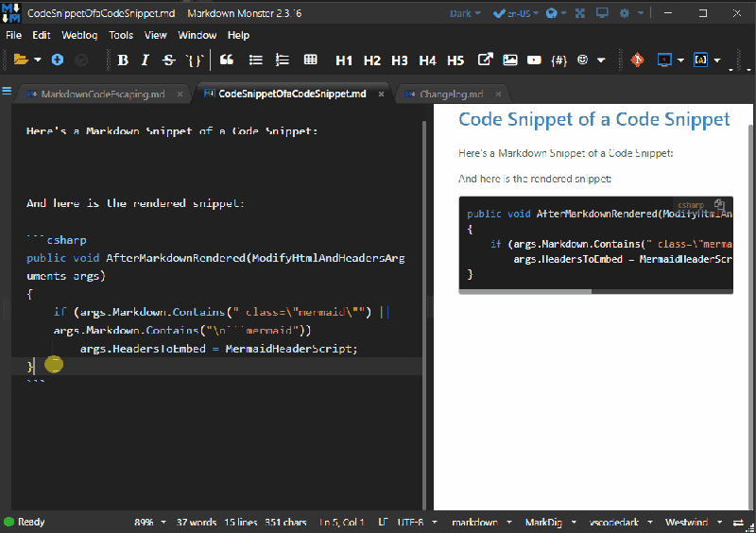Insert inline code with braces icon
The image size is (756, 533).
click(x=195, y=60)
